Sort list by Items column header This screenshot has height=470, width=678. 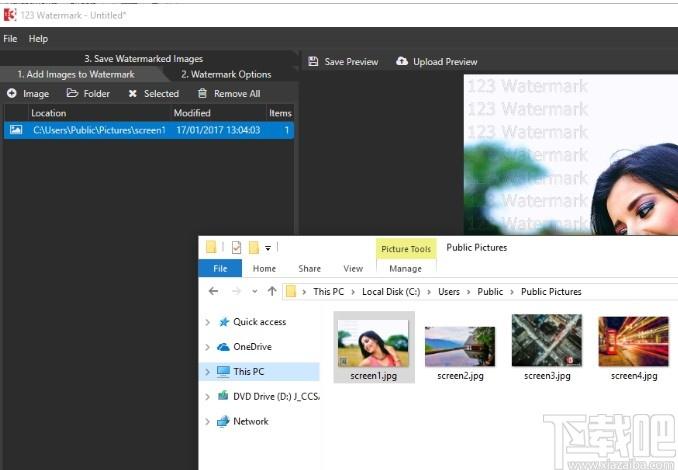point(280,113)
